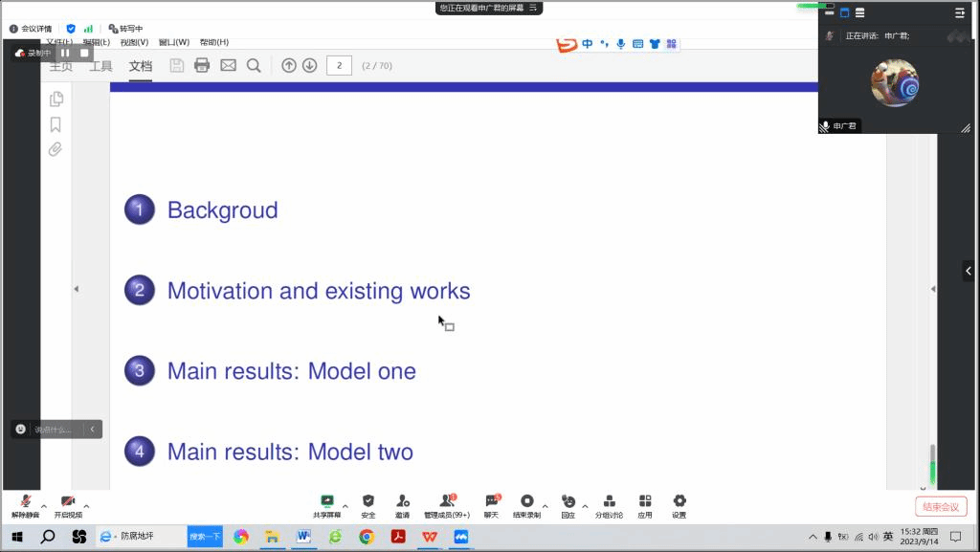Click the print icon in PDF toolbar

202,65
